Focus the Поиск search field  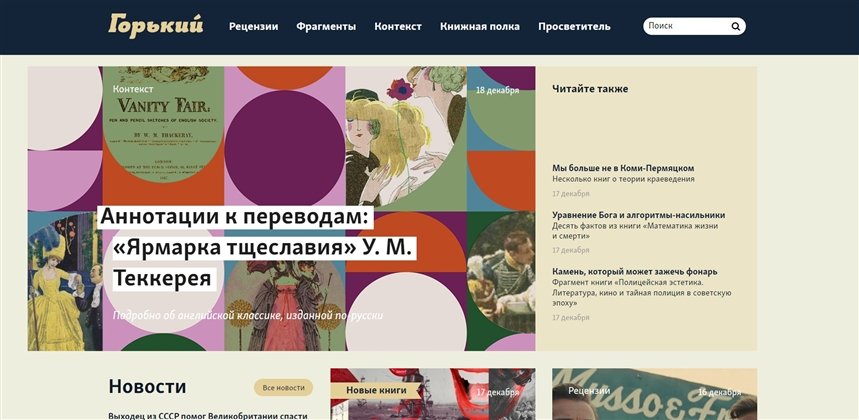(x=687, y=26)
